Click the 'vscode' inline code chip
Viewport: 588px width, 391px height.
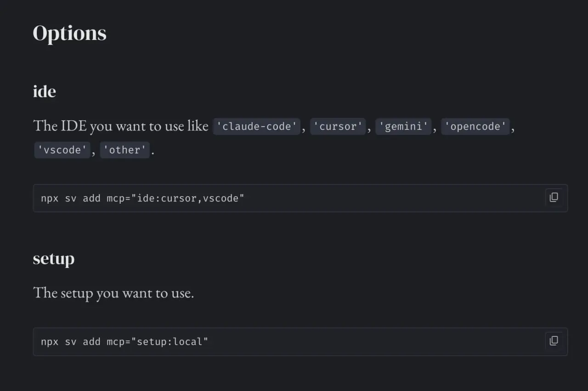point(62,150)
